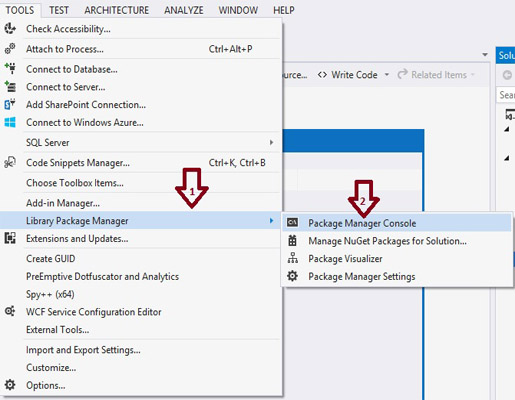Screen dimensions: 515x400
Task: Choose Connect to Server... entry
Action: click(141, 87)
